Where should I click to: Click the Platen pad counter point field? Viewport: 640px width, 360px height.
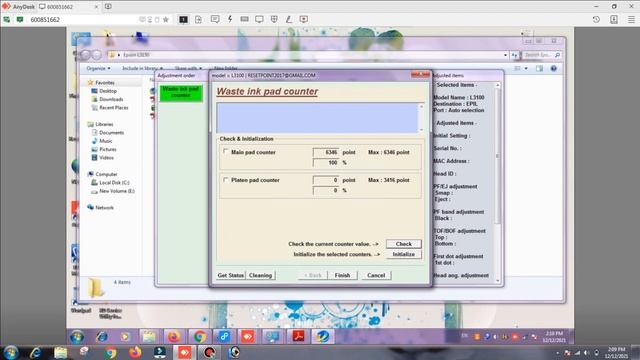pyautogui.click(x=326, y=180)
